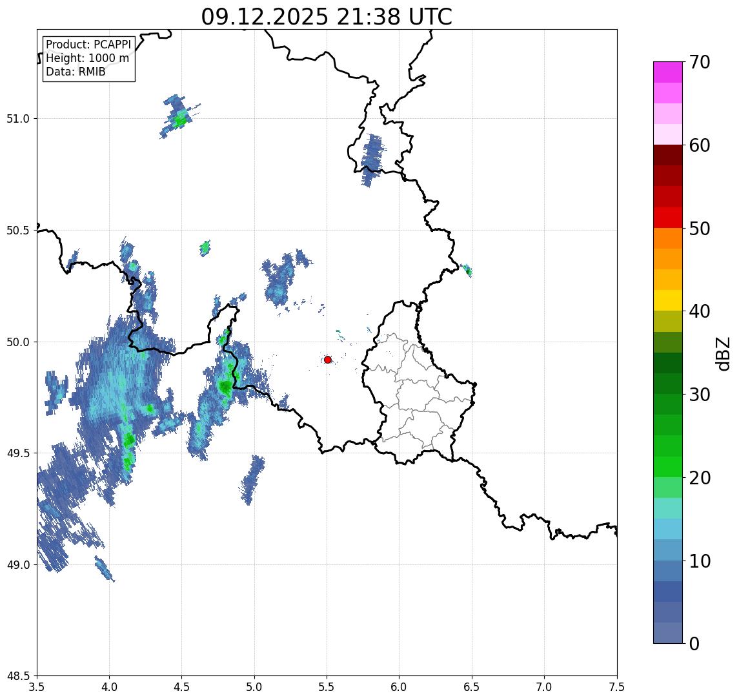
Task: Click the longitude axis label 7.0
Action: pos(544,687)
